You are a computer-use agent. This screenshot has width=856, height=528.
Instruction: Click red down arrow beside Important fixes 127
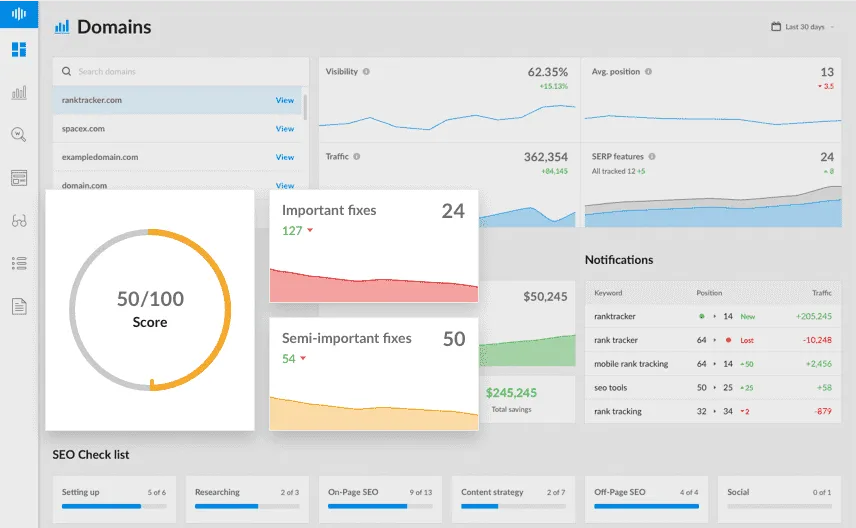[x=310, y=230]
